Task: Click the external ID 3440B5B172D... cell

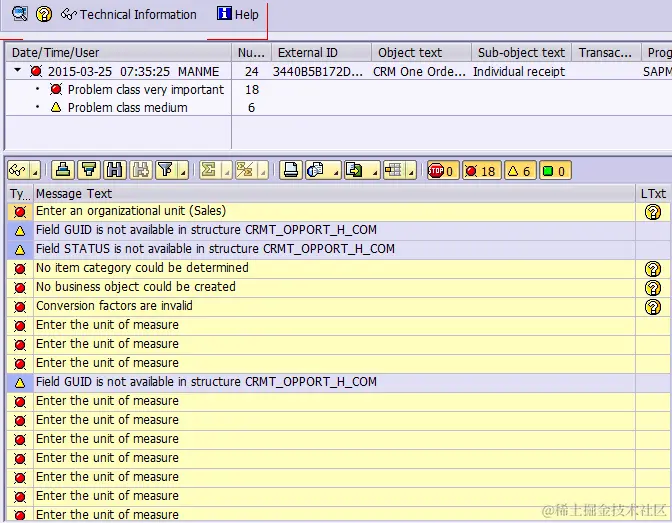Action: (x=318, y=72)
